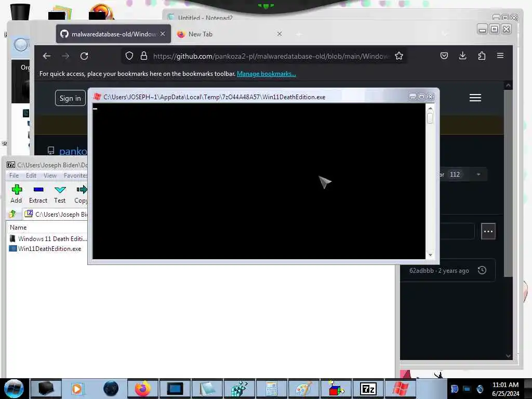Open the Windows Start orb
This screenshot has width=532, height=399.
tap(14, 389)
